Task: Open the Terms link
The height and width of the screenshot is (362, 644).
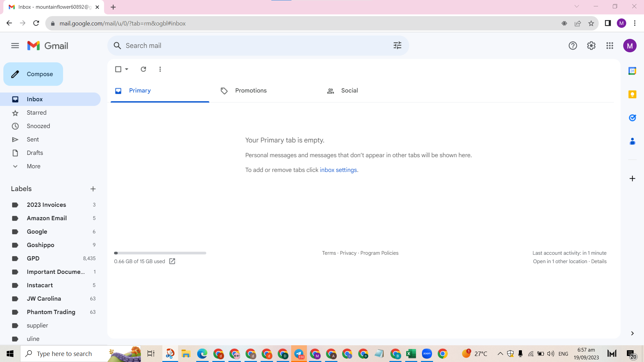Action: pos(329,253)
